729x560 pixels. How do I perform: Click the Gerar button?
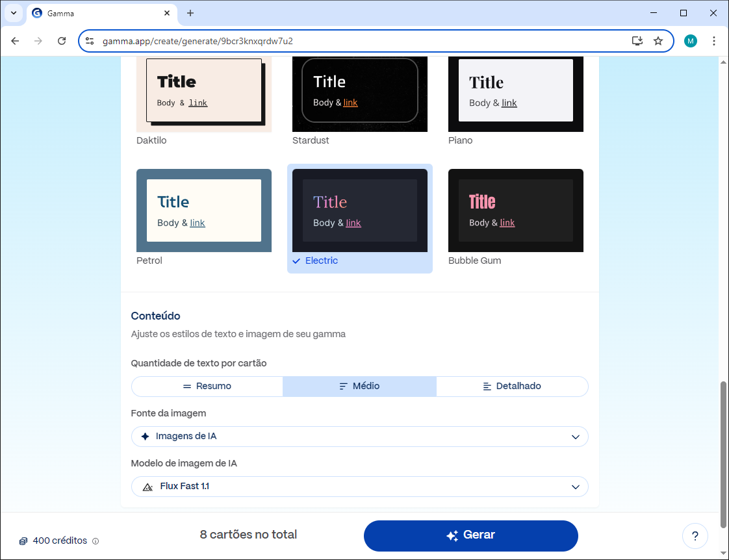click(470, 535)
